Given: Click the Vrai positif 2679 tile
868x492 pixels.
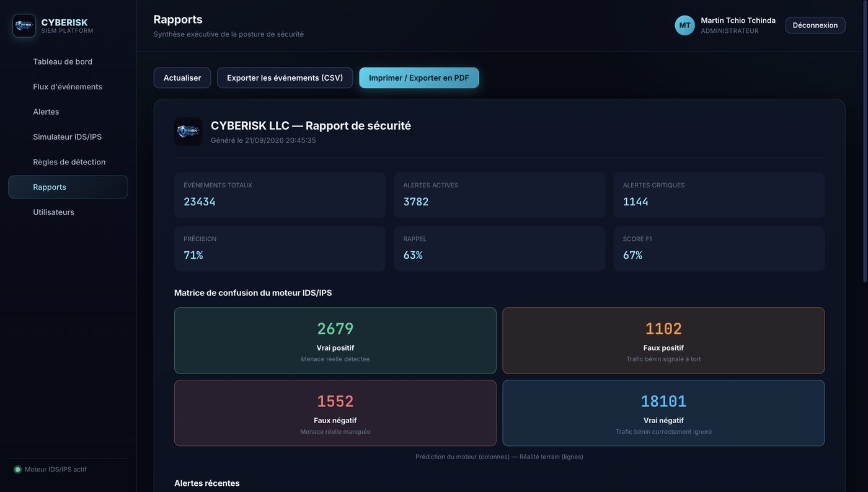Looking at the screenshot, I should [x=335, y=341].
